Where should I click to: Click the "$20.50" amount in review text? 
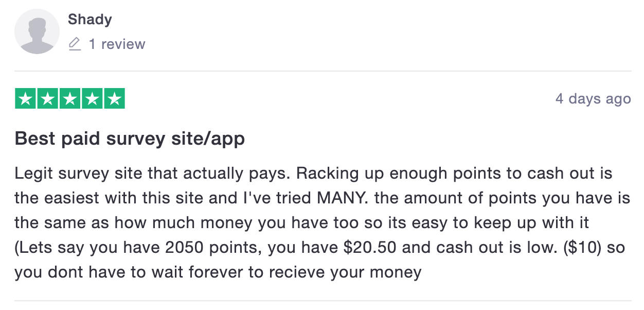pyautogui.click(x=369, y=247)
